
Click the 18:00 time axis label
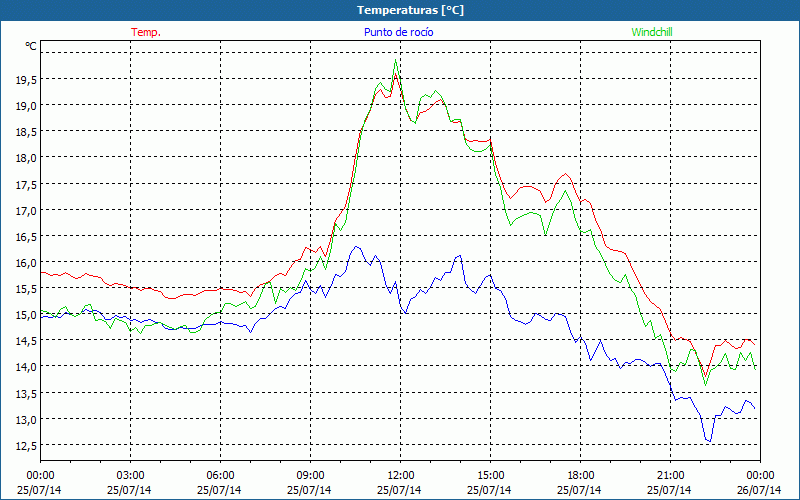(580, 476)
